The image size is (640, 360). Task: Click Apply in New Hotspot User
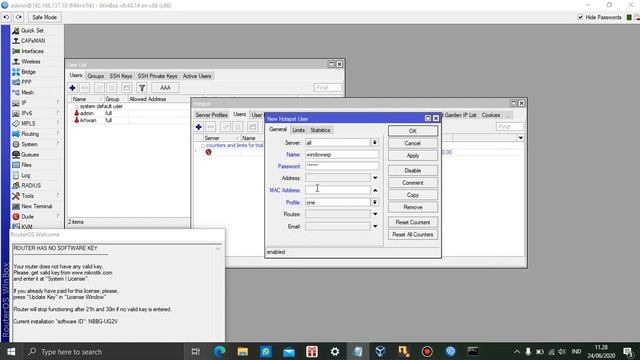pos(413,156)
